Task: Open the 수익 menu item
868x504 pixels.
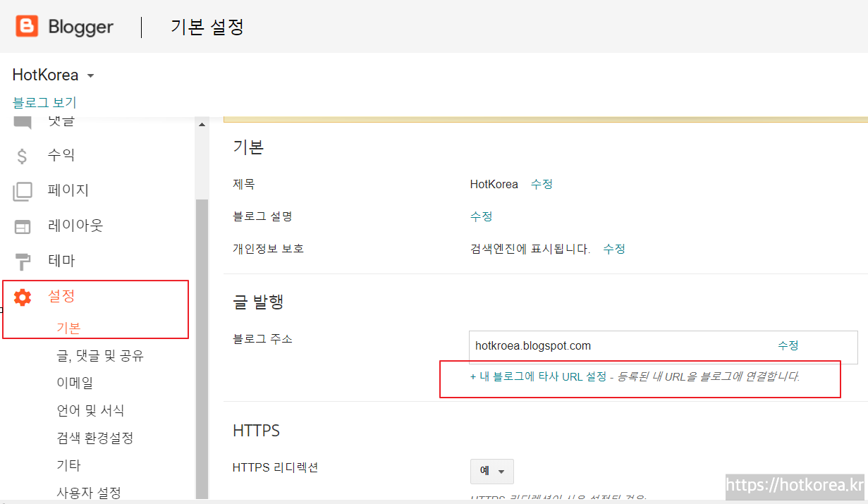Action: [x=61, y=155]
